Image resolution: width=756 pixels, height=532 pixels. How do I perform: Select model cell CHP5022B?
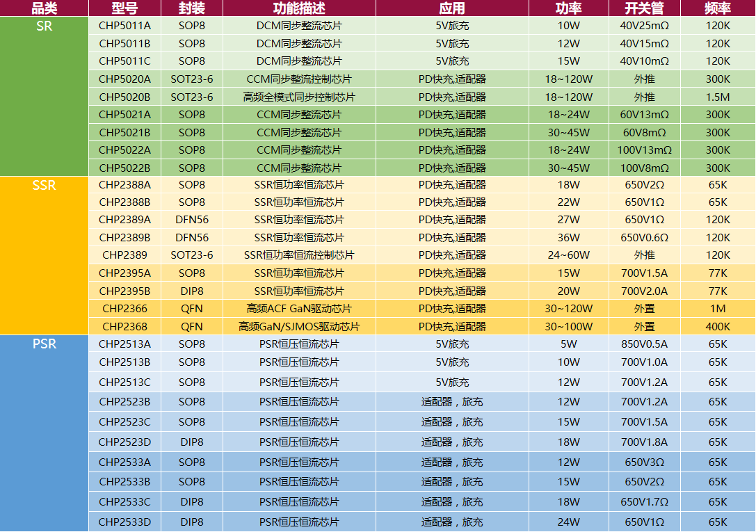coord(125,168)
